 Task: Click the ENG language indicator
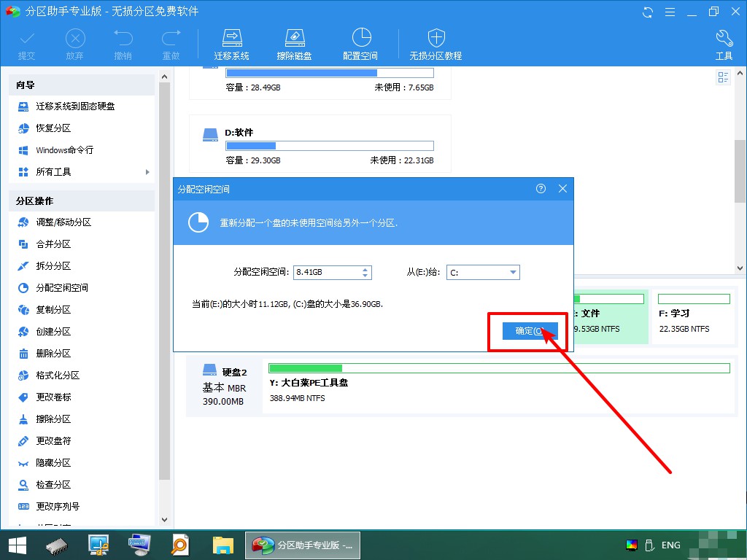[671, 545]
